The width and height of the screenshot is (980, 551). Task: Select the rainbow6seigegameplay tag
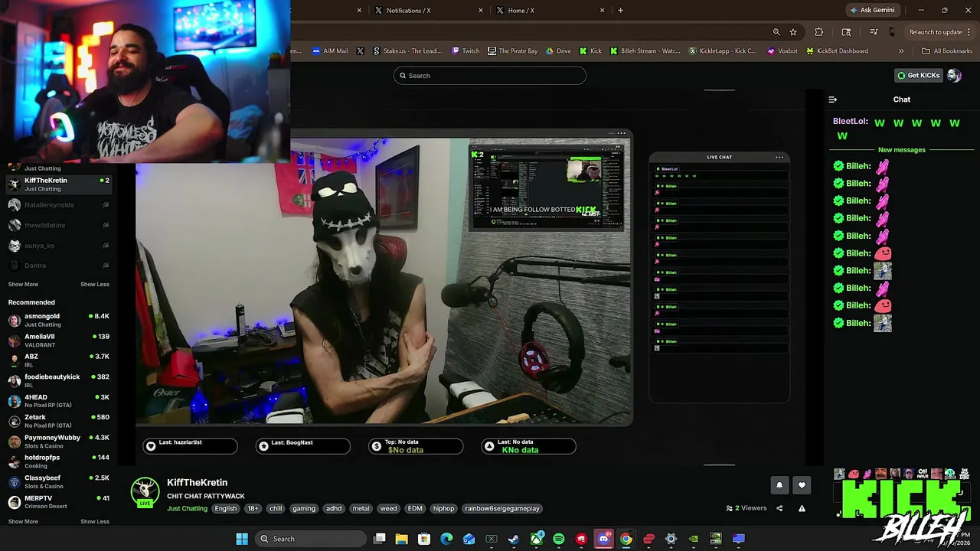[502, 509]
